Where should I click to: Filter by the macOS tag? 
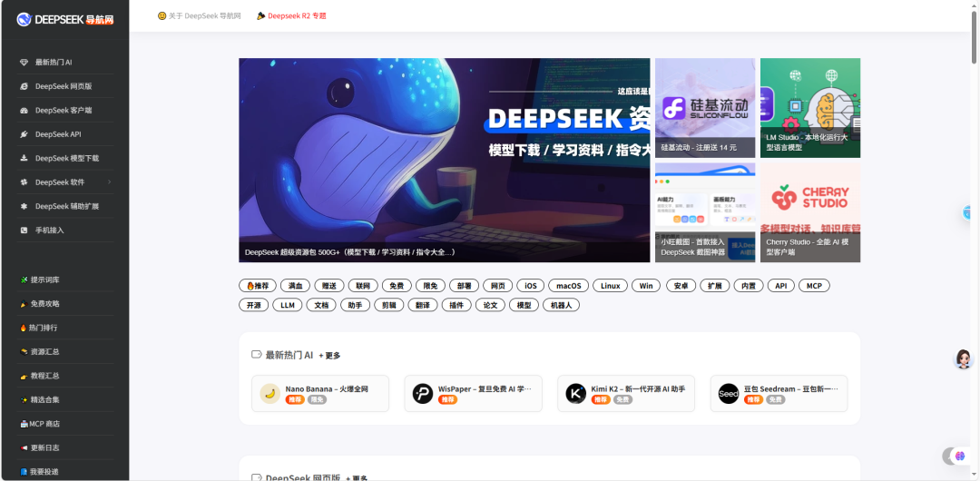(x=569, y=286)
